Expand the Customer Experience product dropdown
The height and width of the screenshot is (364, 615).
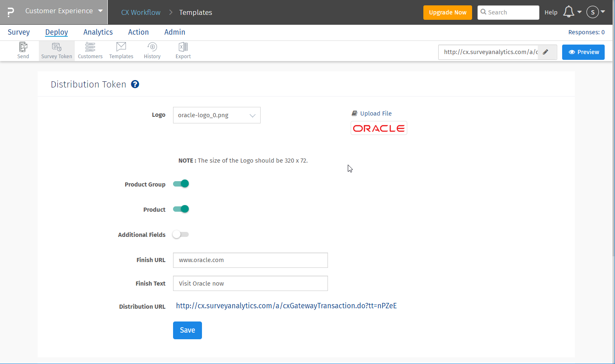(x=64, y=11)
